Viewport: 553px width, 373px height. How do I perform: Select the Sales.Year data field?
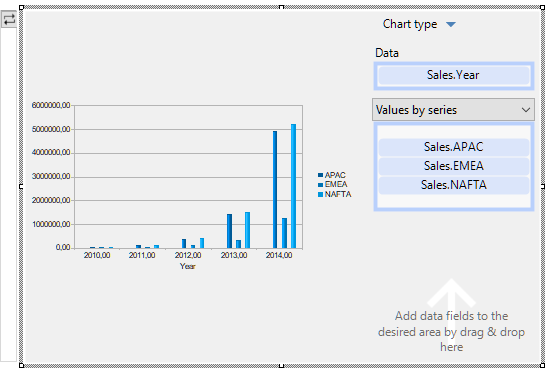point(453,75)
